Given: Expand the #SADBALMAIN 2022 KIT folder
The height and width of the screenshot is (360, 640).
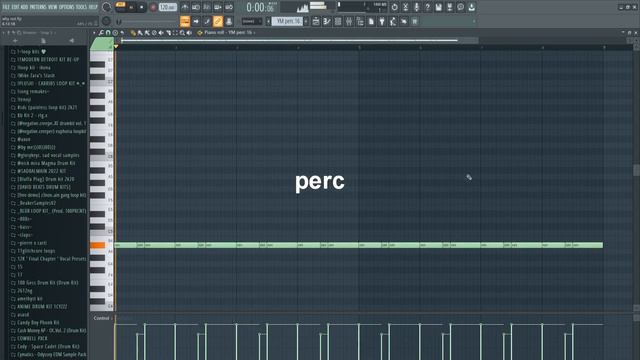Looking at the screenshot, I should 41,171.
